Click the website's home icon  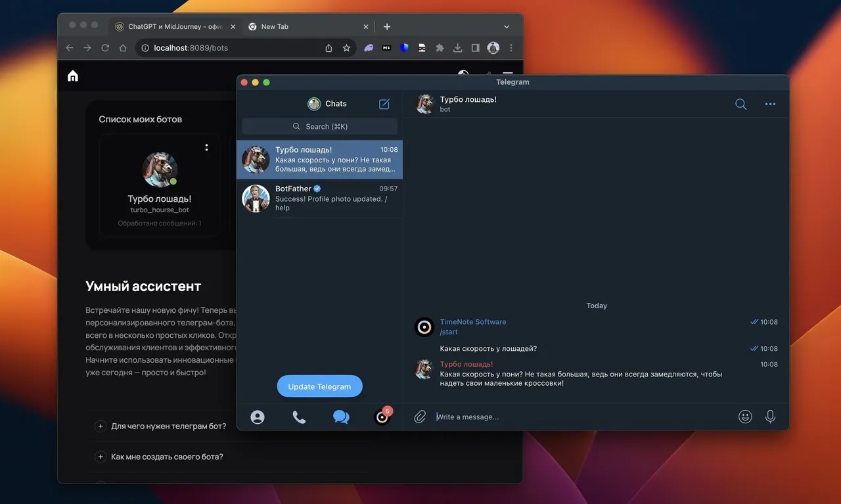[x=73, y=76]
